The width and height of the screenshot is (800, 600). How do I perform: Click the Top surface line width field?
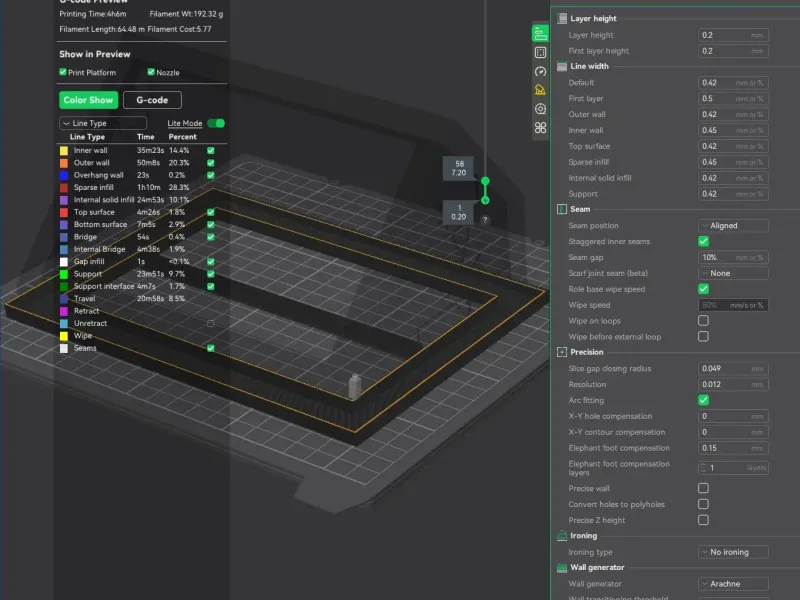pos(733,146)
